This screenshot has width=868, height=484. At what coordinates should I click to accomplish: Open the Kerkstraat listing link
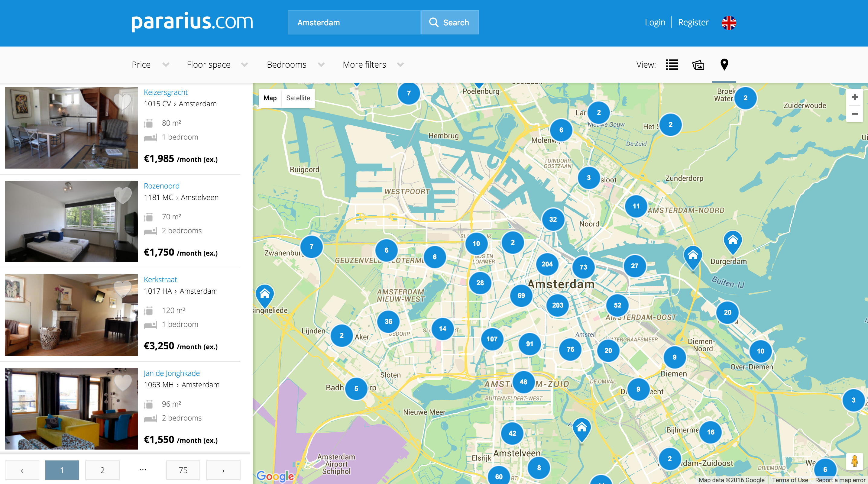point(160,279)
